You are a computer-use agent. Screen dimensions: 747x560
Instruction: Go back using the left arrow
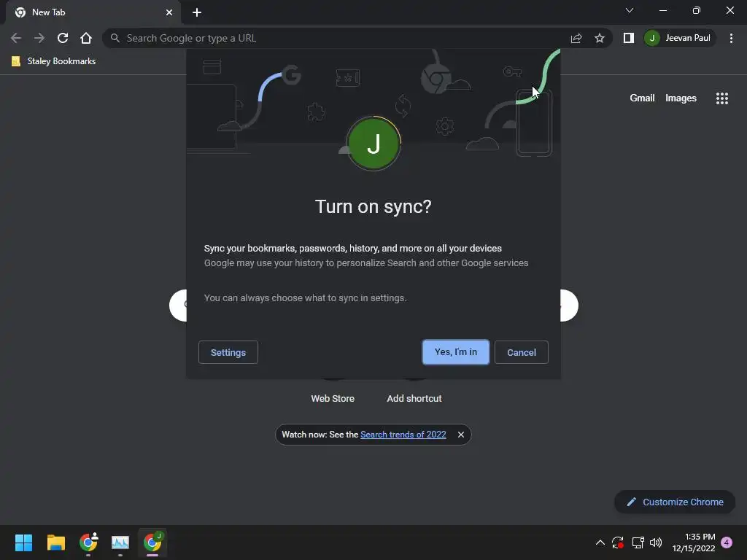pos(16,38)
